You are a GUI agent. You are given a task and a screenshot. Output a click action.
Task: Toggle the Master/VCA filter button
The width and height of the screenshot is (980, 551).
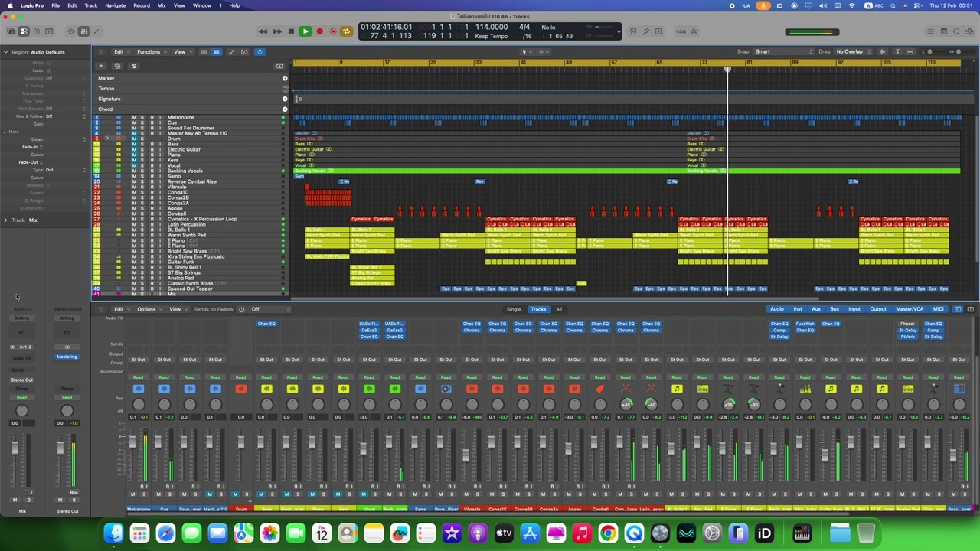point(910,309)
